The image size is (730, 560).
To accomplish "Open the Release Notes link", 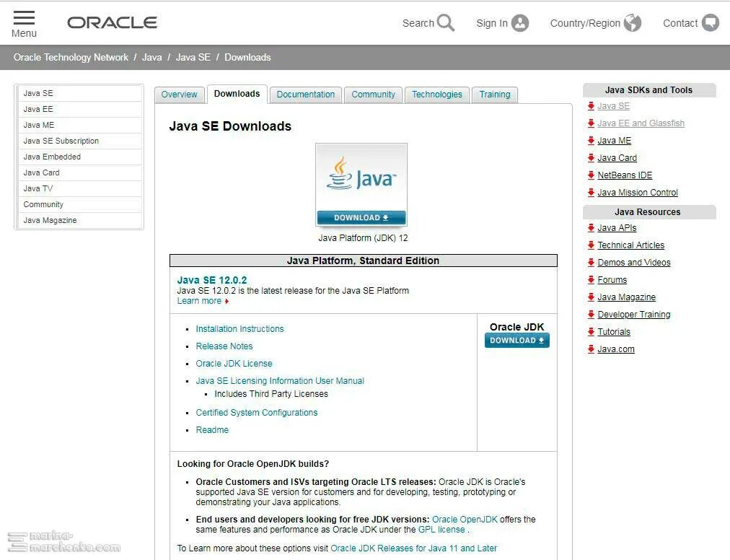I will [x=224, y=346].
